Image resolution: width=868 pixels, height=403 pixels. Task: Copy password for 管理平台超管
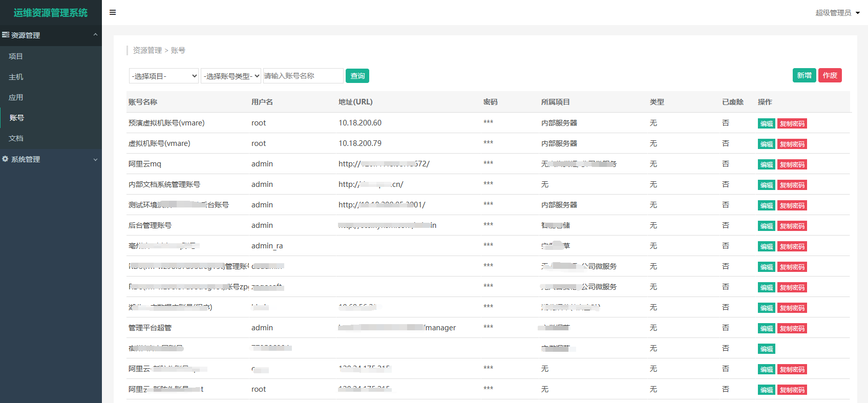tap(792, 328)
